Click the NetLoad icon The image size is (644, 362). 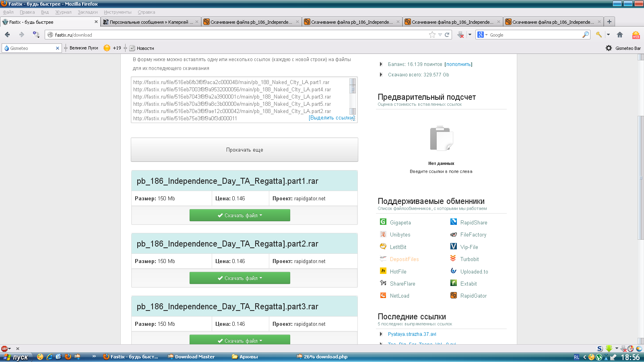click(x=383, y=295)
